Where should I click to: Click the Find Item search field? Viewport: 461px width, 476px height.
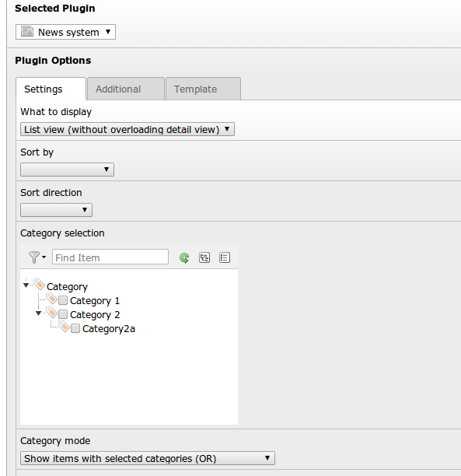[x=110, y=257]
